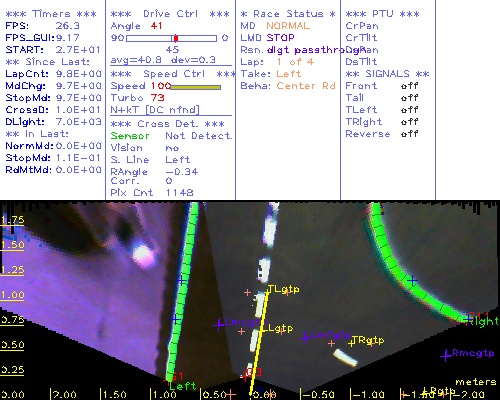Viewport: 500px width, 400px height.
Task: Click the avg=40.8 dev=0.3 readout
Action: (x=163, y=60)
